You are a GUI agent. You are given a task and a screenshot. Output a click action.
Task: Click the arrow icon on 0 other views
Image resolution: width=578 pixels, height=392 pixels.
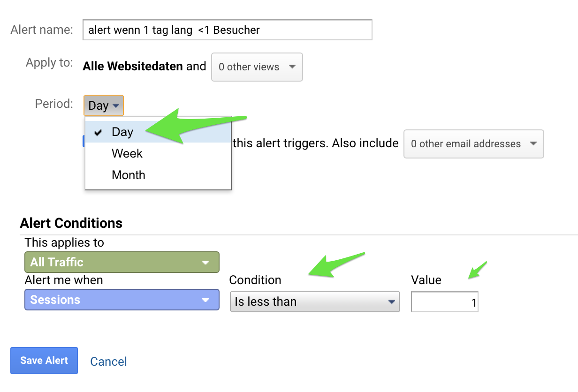[292, 67]
